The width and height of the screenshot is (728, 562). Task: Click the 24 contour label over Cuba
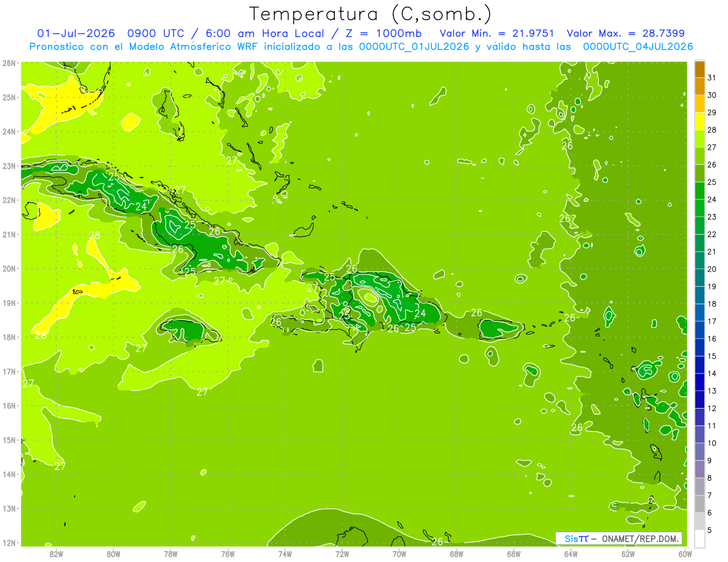(x=141, y=207)
